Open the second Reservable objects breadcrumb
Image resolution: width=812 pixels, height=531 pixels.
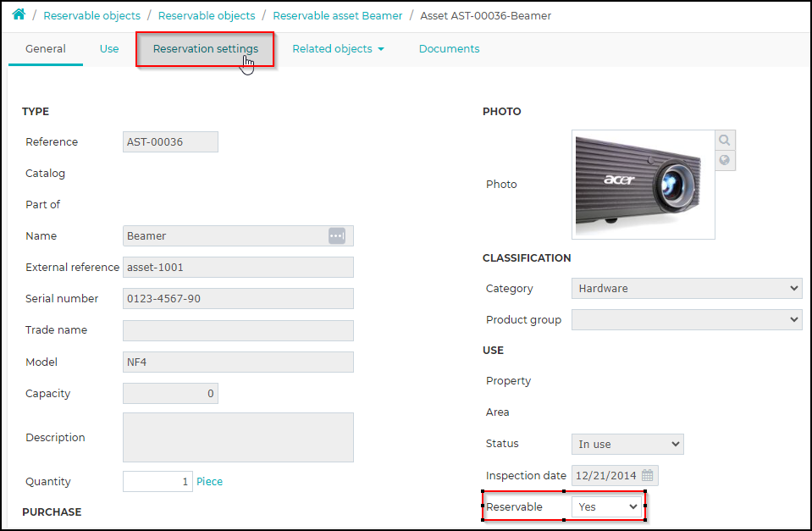[x=207, y=15]
